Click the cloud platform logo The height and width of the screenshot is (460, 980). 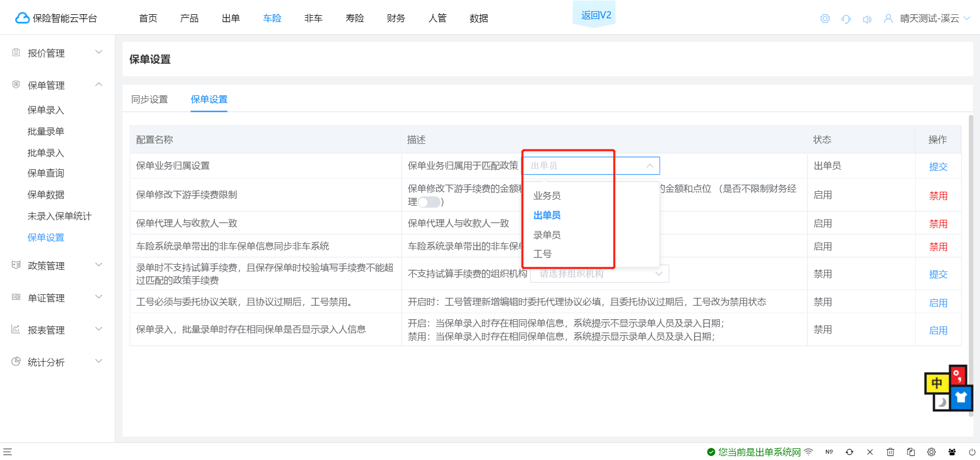click(22, 18)
